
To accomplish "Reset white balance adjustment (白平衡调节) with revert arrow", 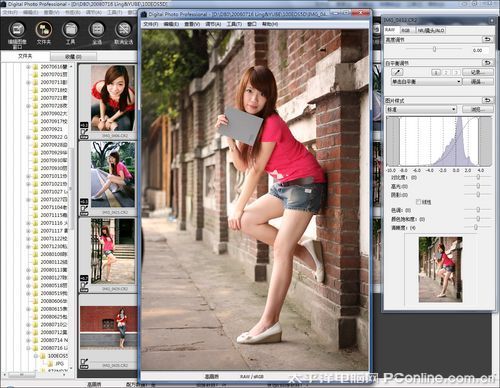I will [488, 63].
